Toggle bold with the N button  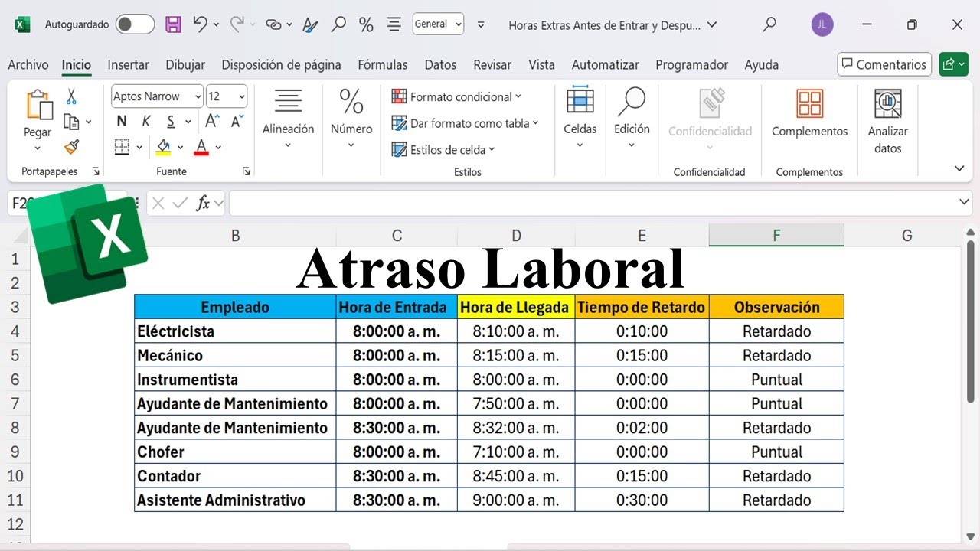coord(122,121)
